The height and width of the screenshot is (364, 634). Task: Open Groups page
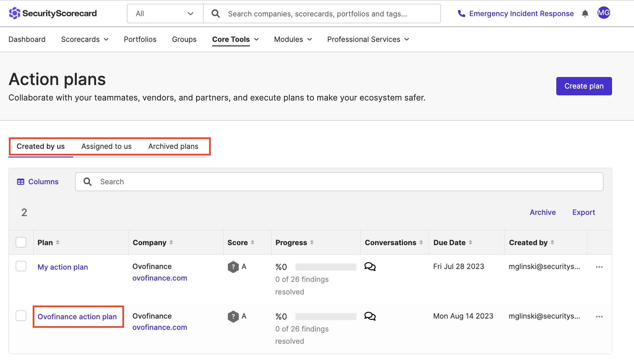pyautogui.click(x=184, y=39)
